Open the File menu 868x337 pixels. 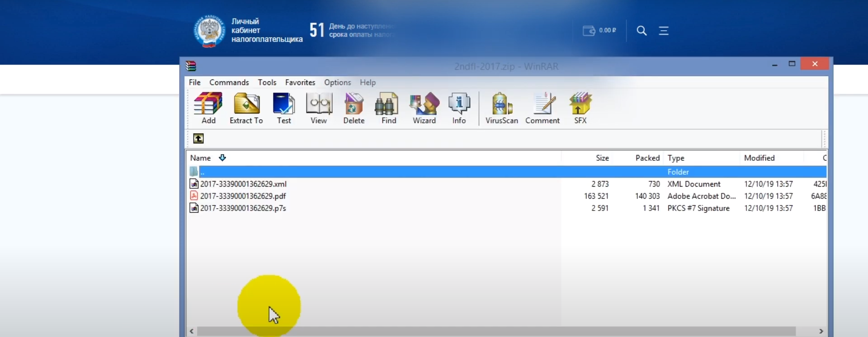pyautogui.click(x=195, y=82)
